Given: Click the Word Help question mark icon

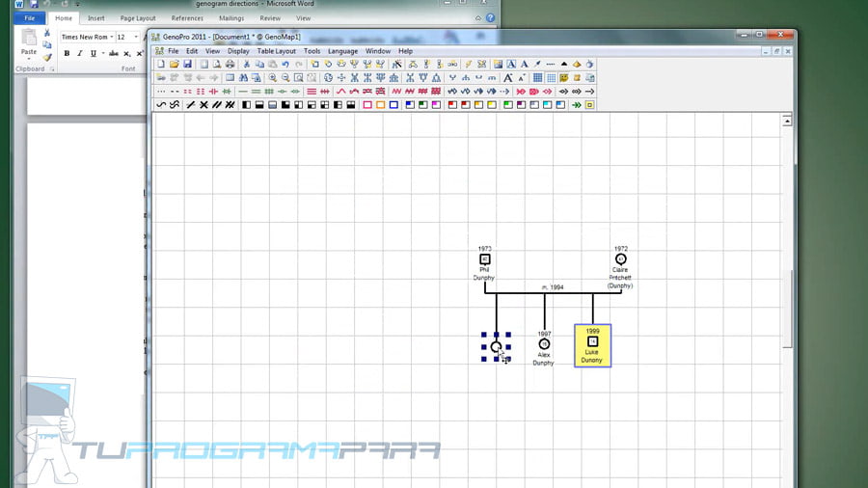Looking at the screenshot, I should 491,18.
